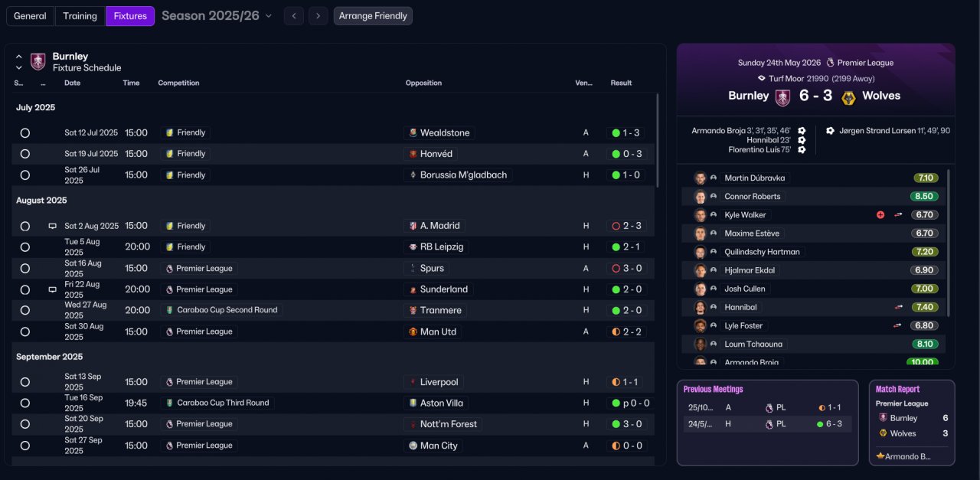
Task: Click Burnley crest in match summary
Action: coord(782,97)
